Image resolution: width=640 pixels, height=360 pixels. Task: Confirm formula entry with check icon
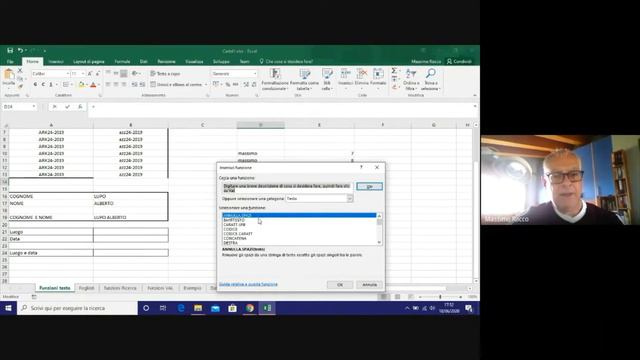click(x=67, y=107)
